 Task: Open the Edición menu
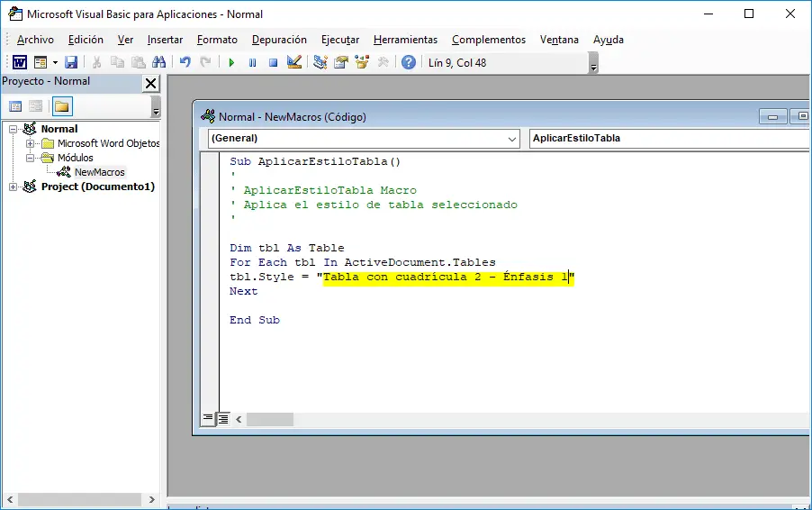(x=86, y=40)
